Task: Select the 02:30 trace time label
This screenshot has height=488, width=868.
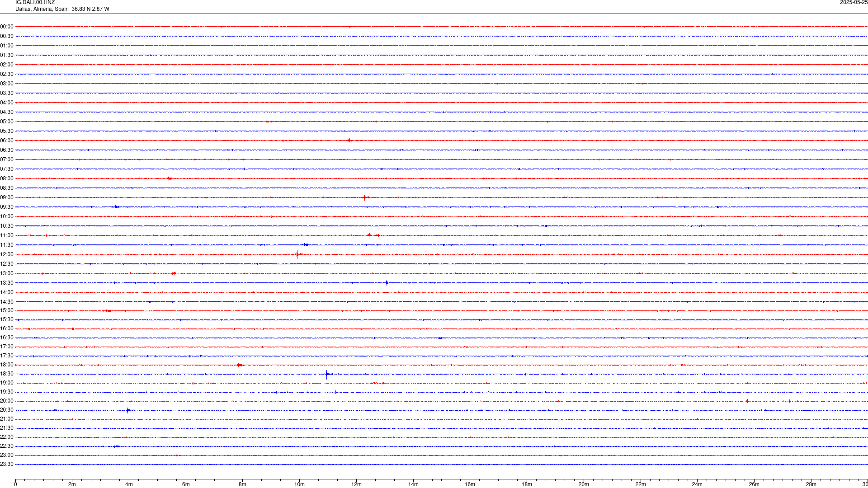Action: (x=7, y=74)
